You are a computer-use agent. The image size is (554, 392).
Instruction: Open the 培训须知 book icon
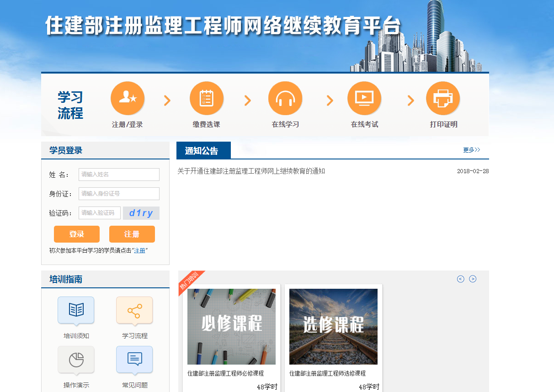(x=76, y=310)
